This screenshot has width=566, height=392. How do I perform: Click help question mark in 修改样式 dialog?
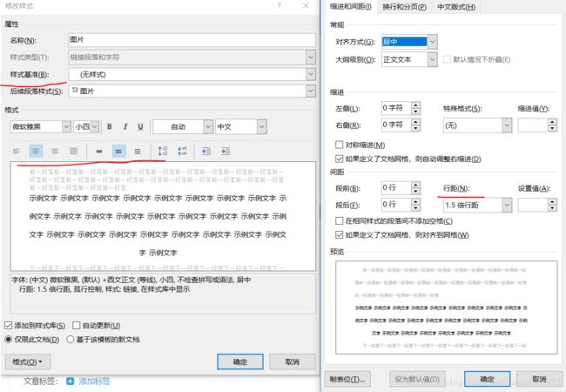[279, 6]
